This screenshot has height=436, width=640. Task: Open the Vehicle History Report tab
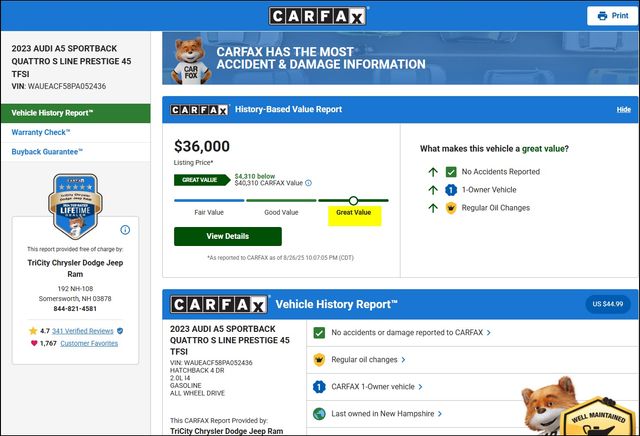coord(76,113)
